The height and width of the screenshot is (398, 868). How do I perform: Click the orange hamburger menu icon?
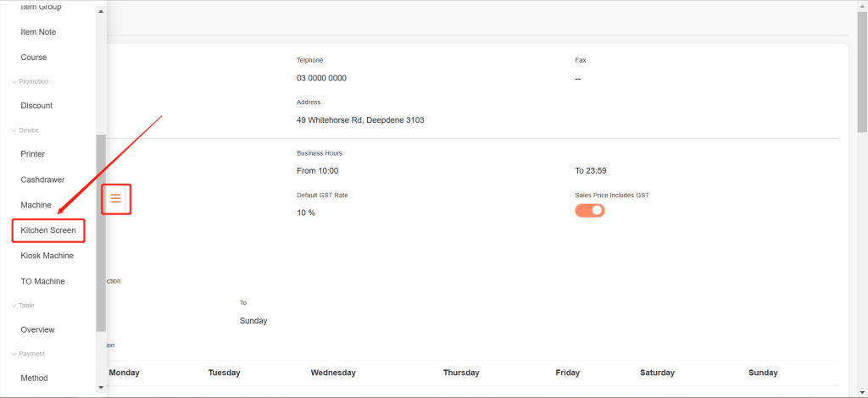116,199
